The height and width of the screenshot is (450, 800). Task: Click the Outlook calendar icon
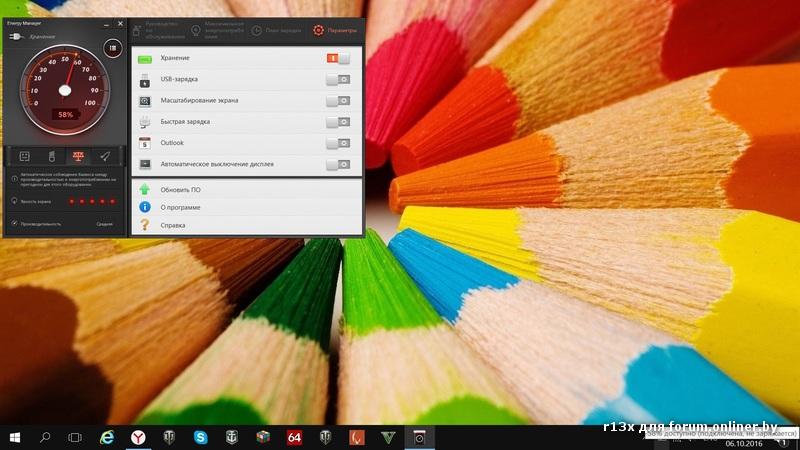tap(145, 143)
